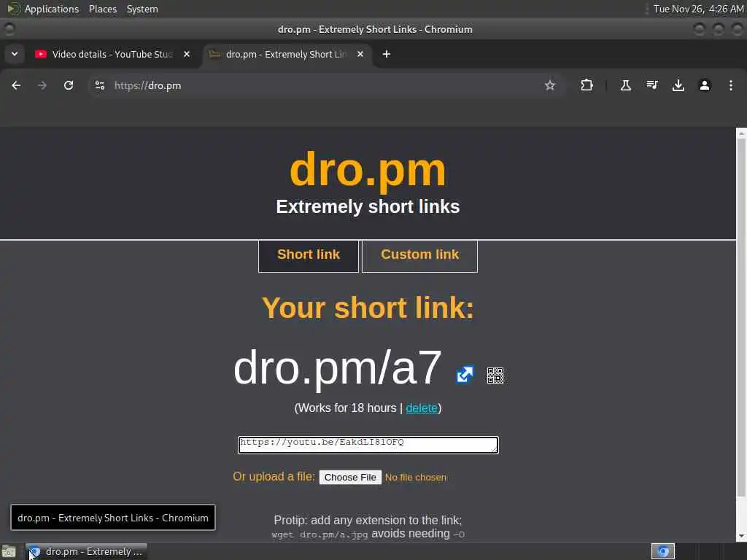Open short link in new window icon

(x=465, y=374)
